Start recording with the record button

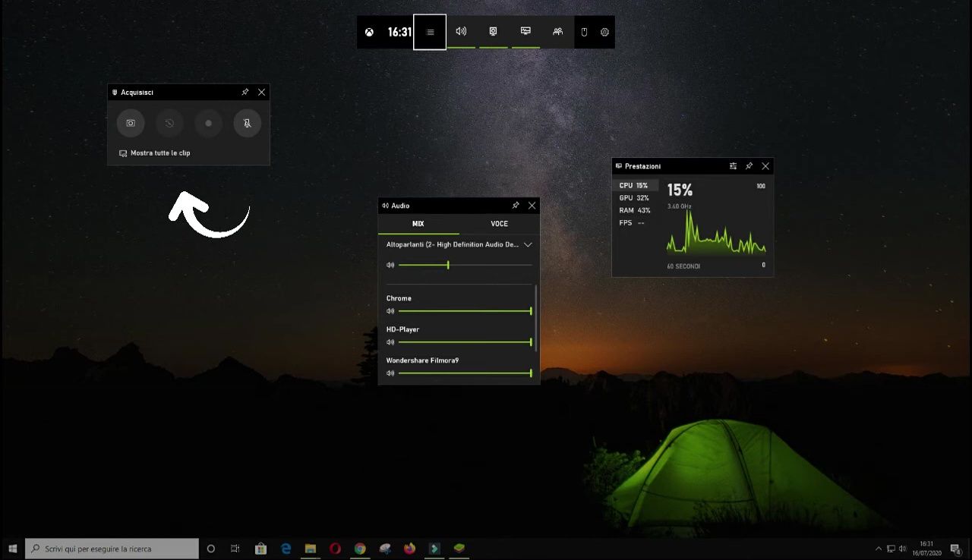point(208,123)
